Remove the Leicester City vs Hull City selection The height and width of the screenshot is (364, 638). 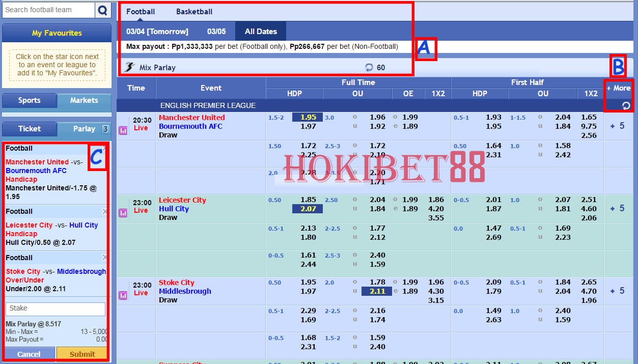pos(104,211)
